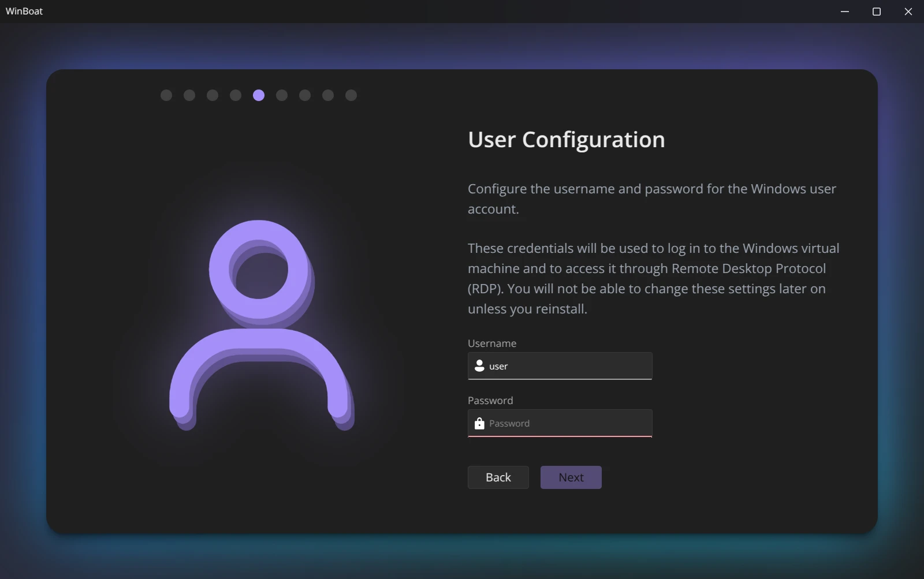Image resolution: width=924 pixels, height=579 pixels.
Task: Close the WinBoat window
Action: [908, 12]
